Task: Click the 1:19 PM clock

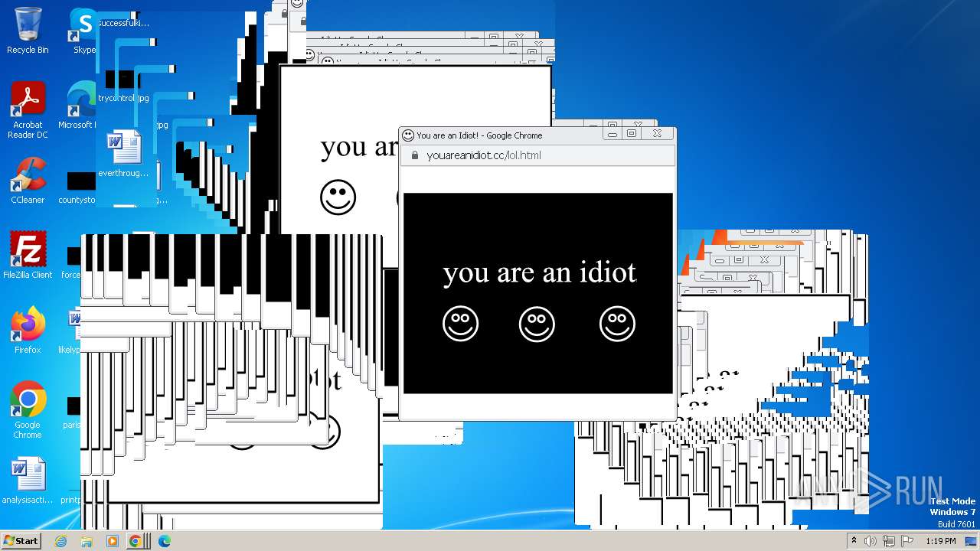Action: pos(941,541)
